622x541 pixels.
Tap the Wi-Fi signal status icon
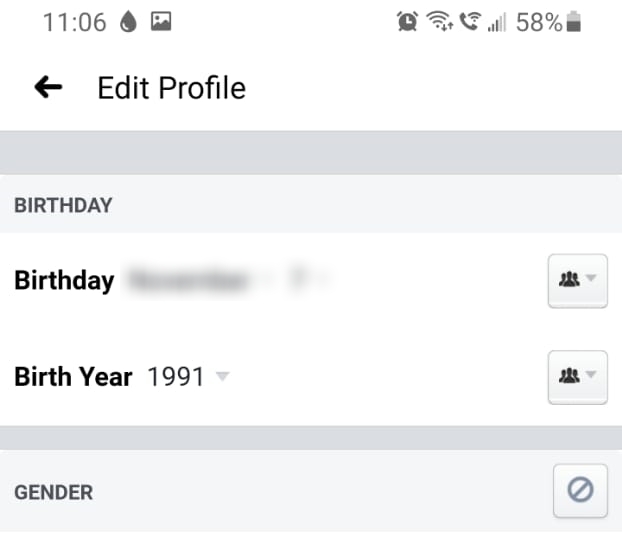(439, 23)
